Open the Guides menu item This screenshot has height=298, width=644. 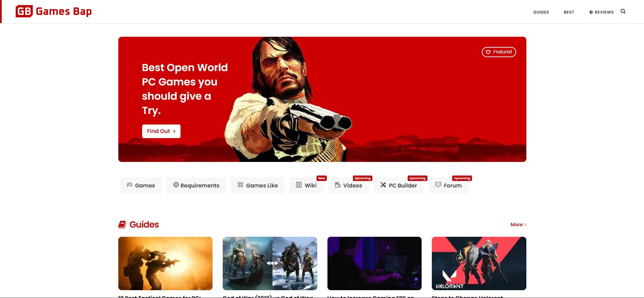click(x=541, y=12)
